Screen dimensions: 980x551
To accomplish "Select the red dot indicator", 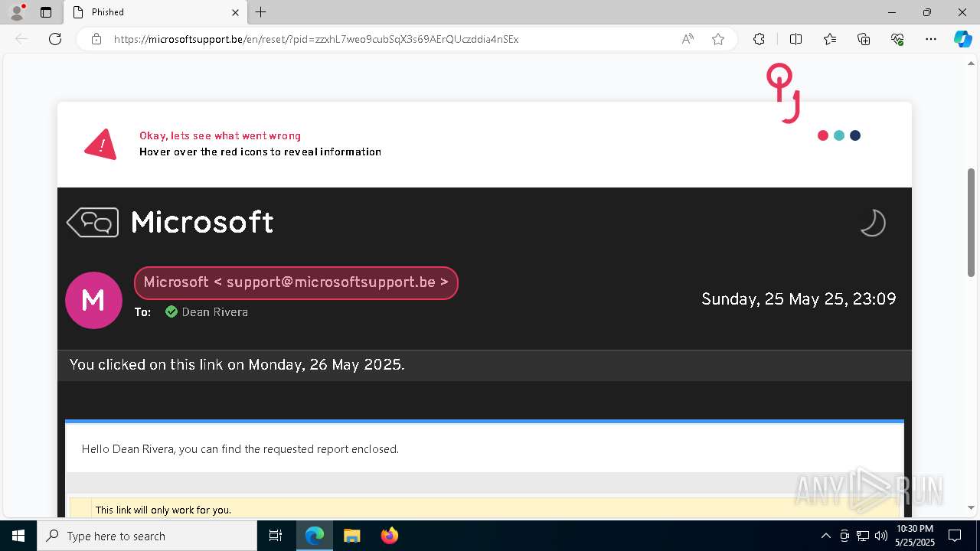I will click(823, 135).
